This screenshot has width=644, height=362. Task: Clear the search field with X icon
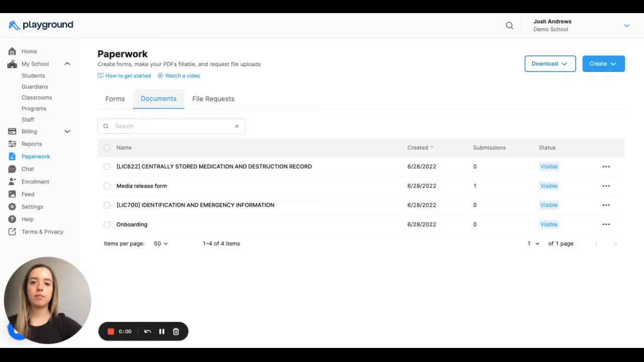coord(237,126)
